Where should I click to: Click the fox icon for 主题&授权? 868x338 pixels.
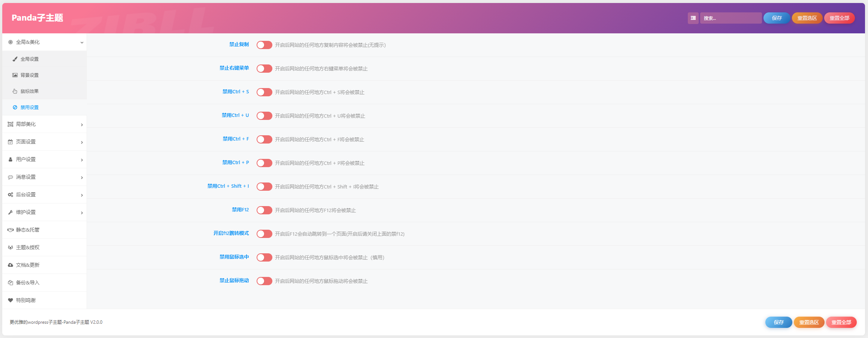click(x=10, y=248)
